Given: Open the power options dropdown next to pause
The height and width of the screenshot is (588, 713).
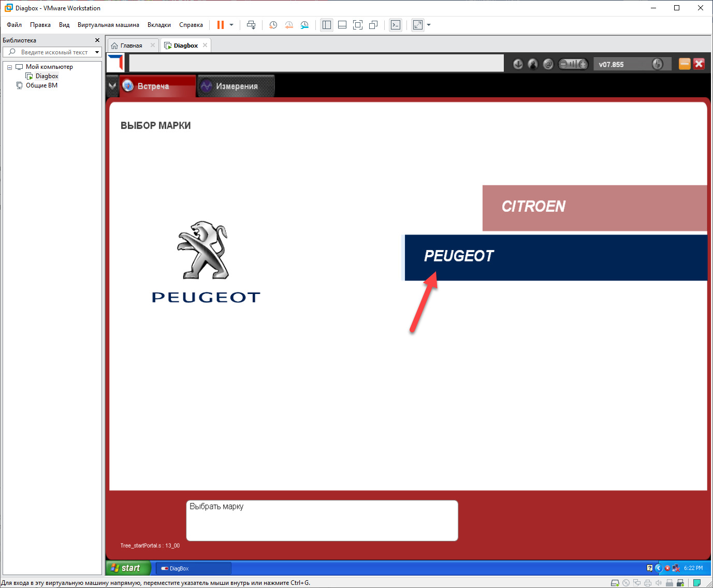Looking at the screenshot, I should [x=231, y=25].
